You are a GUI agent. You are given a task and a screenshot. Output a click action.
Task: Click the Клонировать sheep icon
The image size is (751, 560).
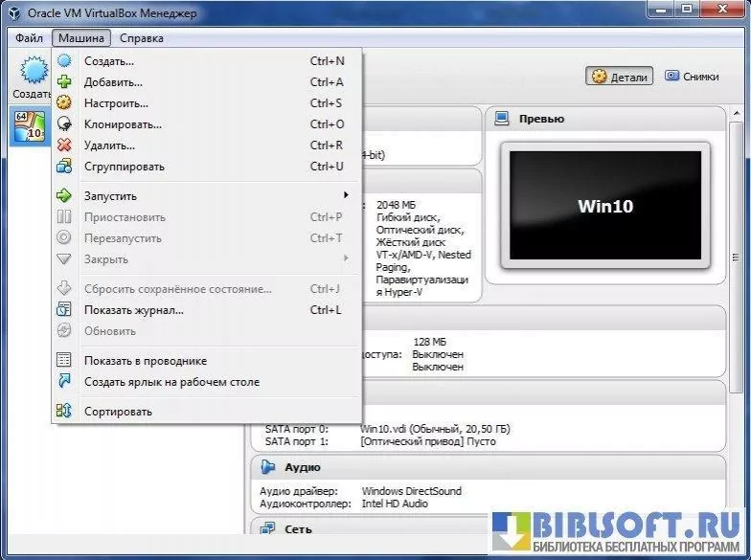point(64,124)
